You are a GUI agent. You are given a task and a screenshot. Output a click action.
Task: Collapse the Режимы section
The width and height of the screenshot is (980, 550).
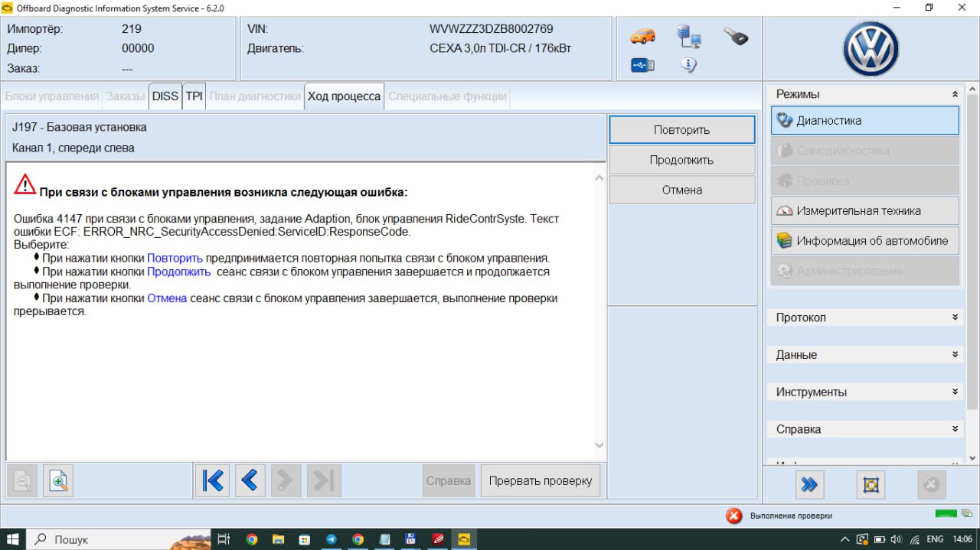(955, 94)
